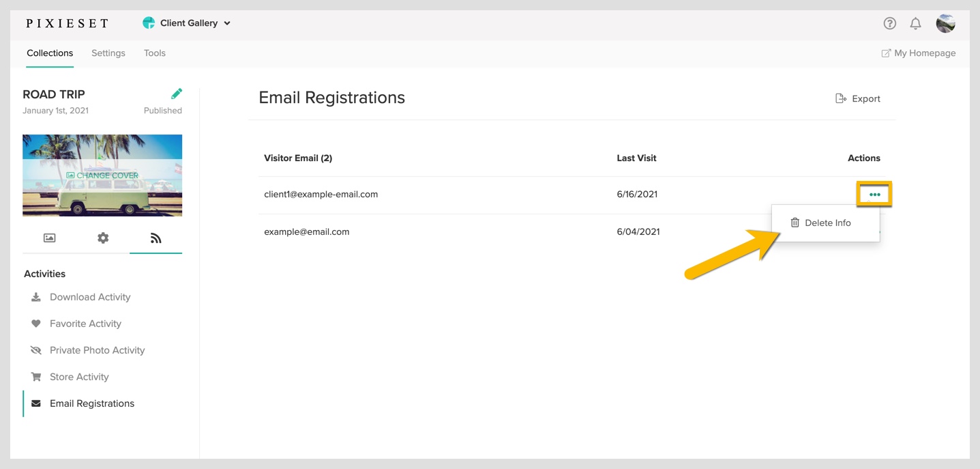Switch to the Settings tab
Viewport: 980px width, 469px height.
point(108,53)
